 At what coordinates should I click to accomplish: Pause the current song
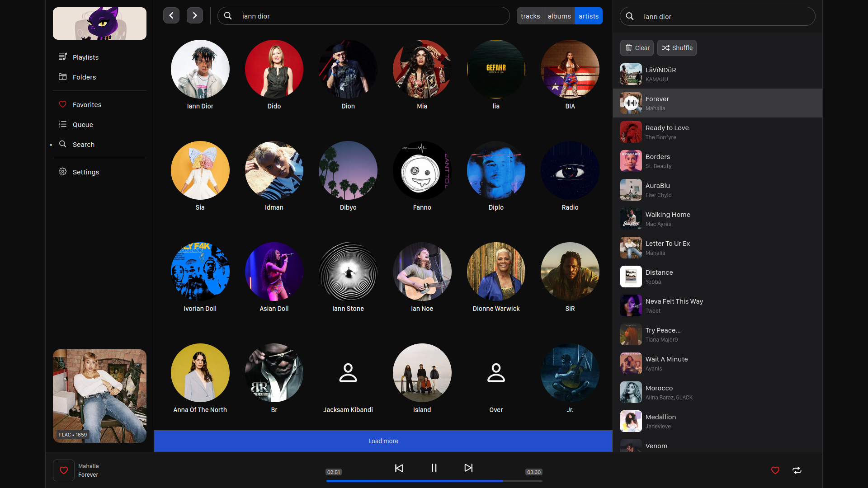434,468
